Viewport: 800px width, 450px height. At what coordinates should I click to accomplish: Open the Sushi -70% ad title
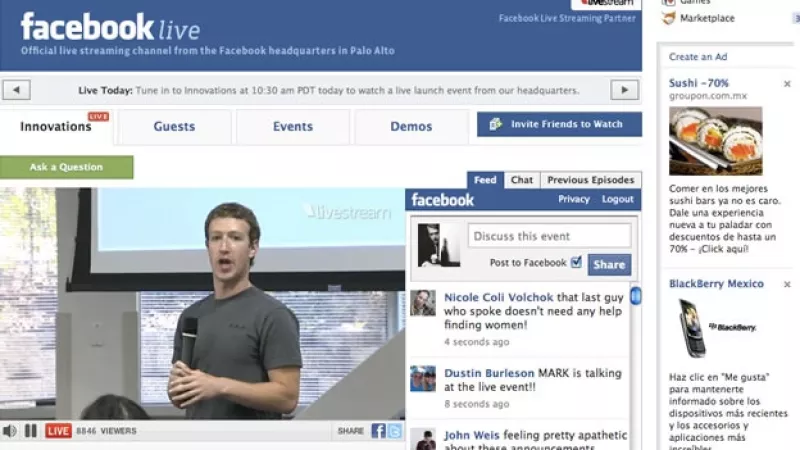tap(699, 83)
